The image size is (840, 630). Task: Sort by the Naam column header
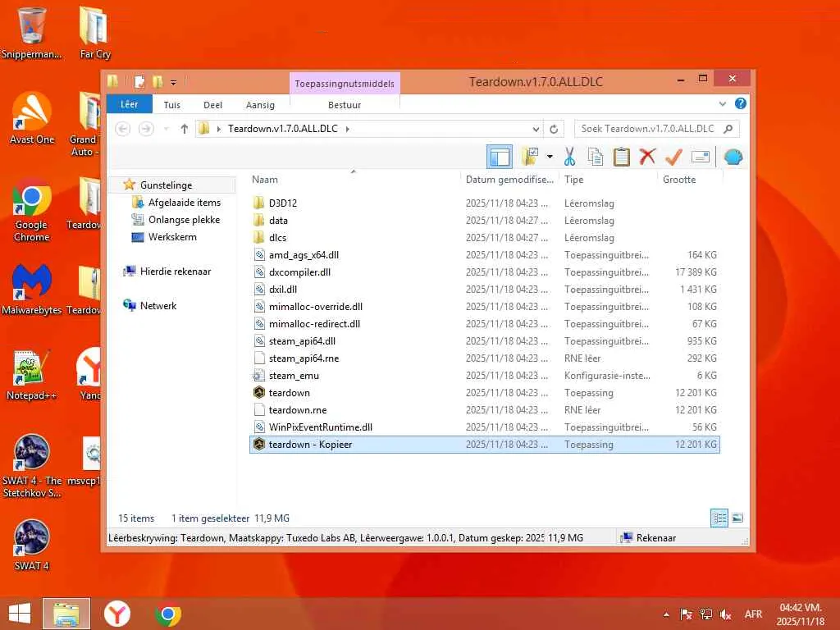tap(265, 180)
